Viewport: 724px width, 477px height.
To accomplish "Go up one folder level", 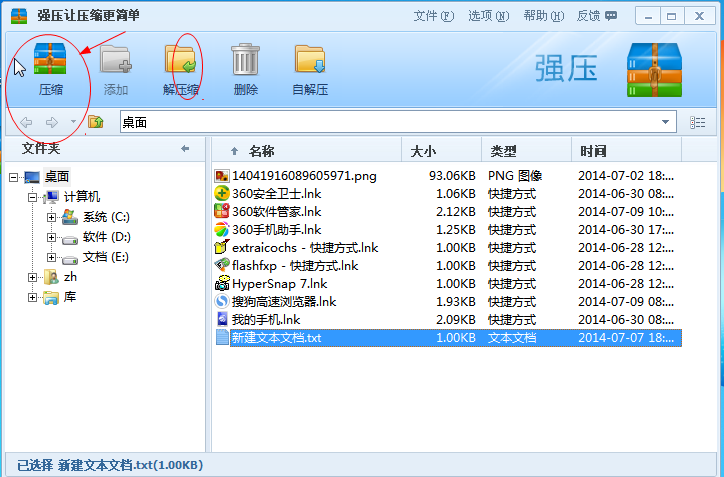I will [x=96, y=122].
